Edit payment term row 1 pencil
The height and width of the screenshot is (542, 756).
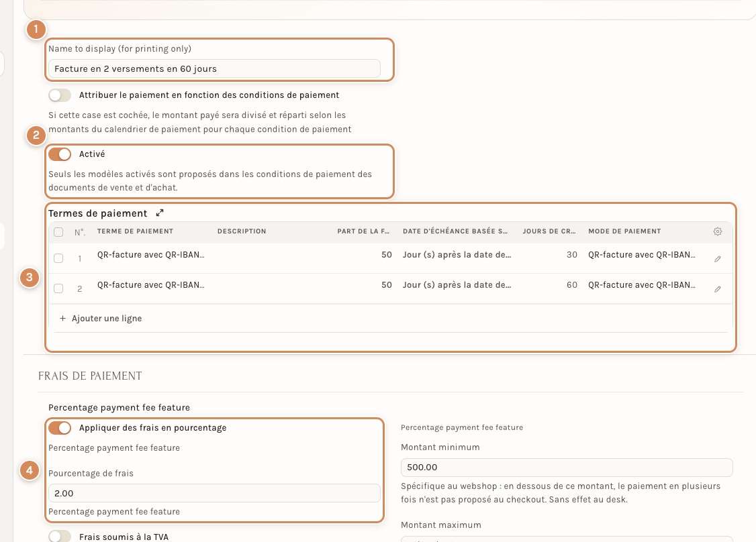(x=718, y=259)
